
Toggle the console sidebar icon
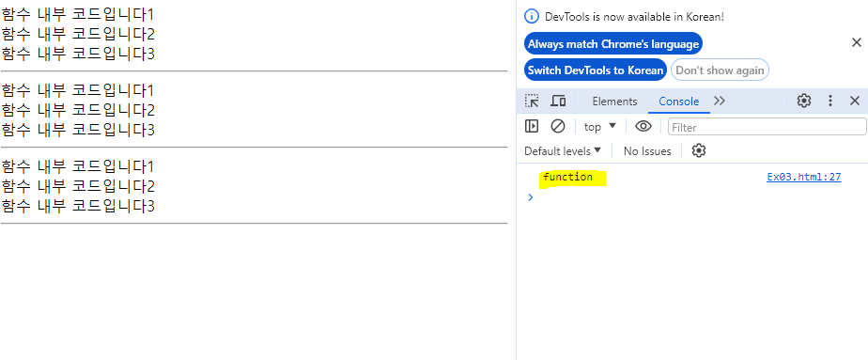point(532,126)
